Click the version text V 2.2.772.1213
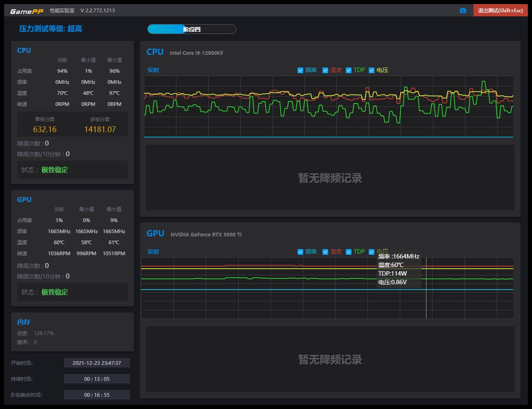532x409 pixels. pos(97,11)
